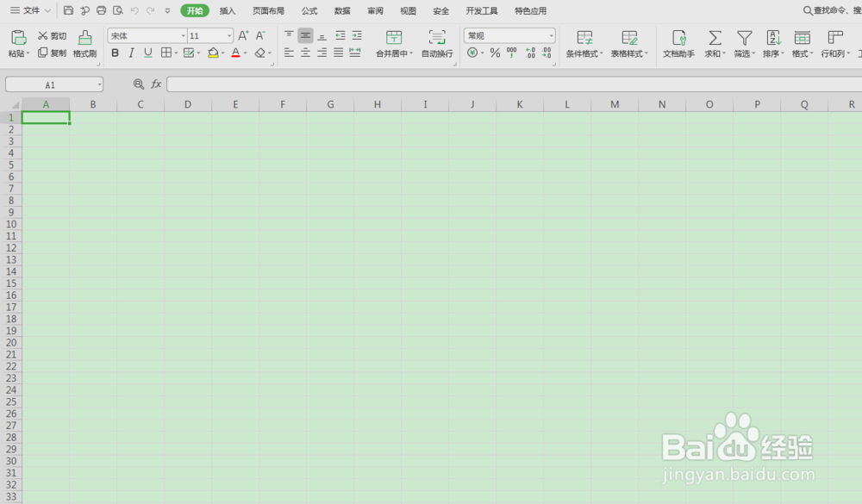Increase font size with the A+ icon
The width and height of the screenshot is (862, 504).
pos(243,35)
